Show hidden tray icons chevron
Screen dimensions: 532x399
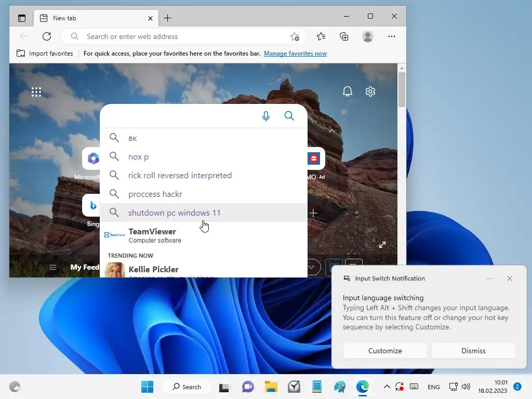387,387
